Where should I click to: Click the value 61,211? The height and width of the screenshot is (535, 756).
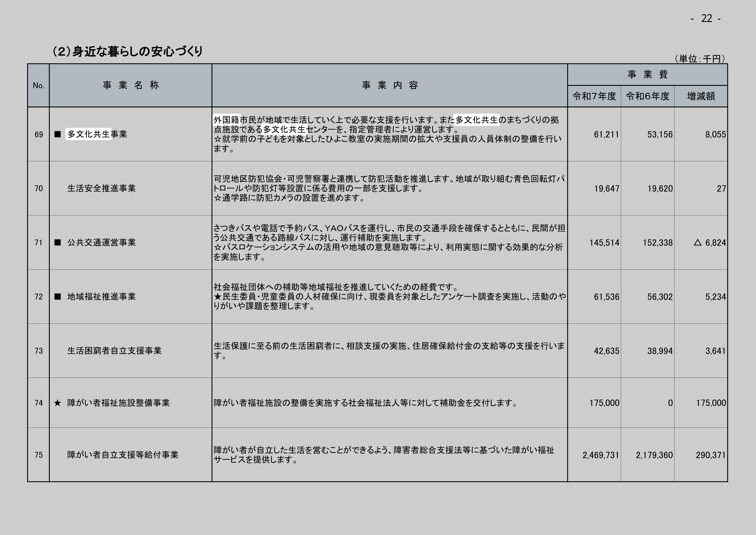tap(606, 134)
